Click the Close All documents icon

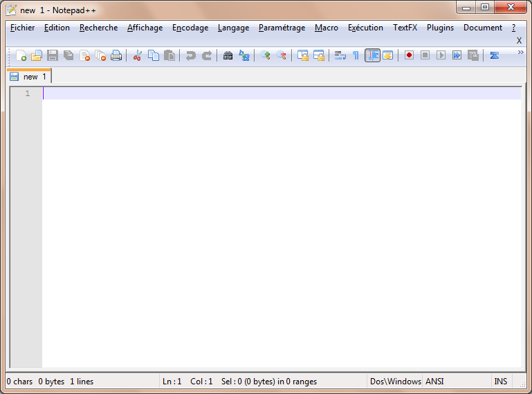(x=100, y=55)
